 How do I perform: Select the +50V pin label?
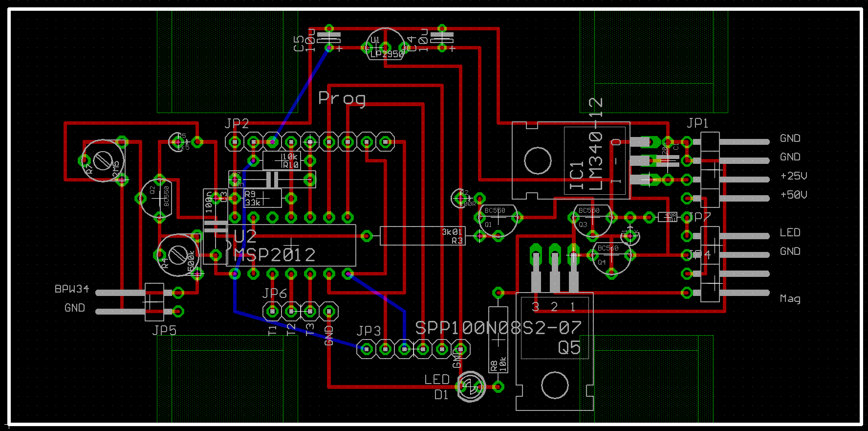[x=793, y=195]
